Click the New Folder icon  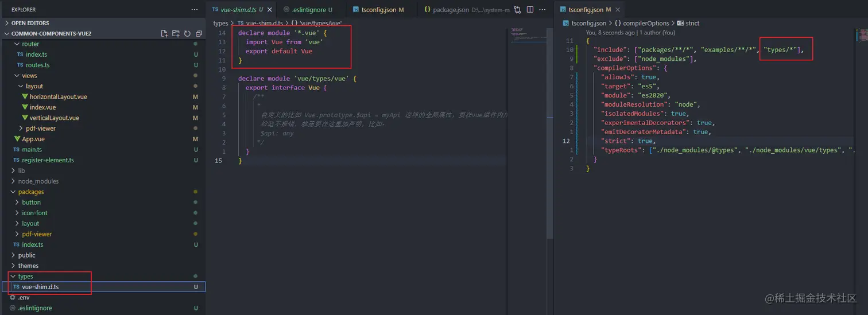click(x=176, y=34)
